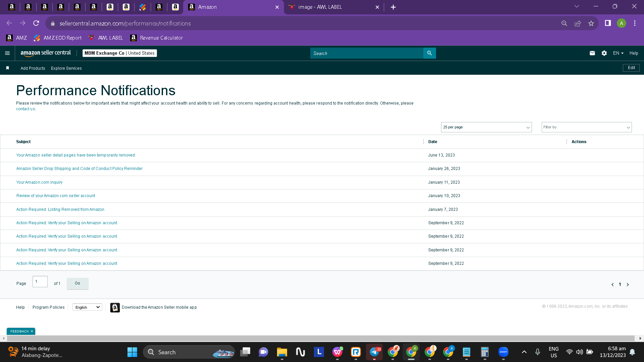
Task: Click the Go page button
Action: coord(77,284)
